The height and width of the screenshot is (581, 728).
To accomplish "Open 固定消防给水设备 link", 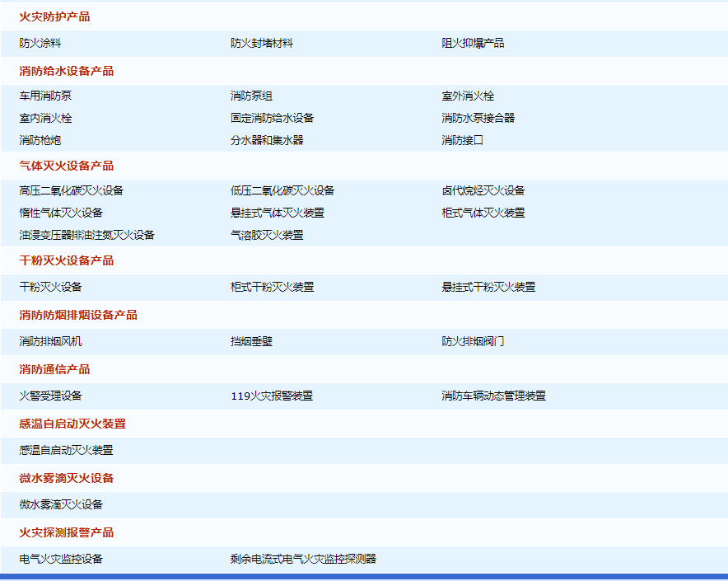I will (272, 118).
